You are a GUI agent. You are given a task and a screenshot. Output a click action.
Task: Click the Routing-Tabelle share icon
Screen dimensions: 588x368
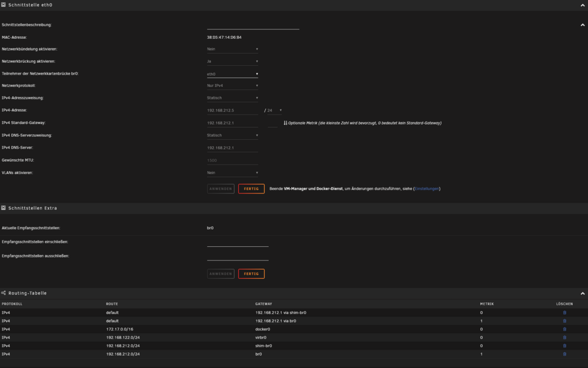(x=4, y=293)
